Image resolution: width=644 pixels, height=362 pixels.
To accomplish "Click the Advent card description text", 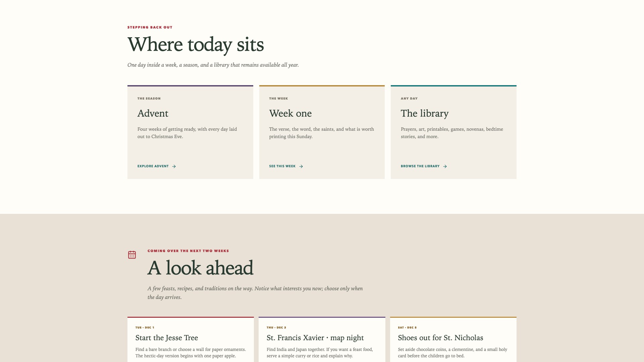I will point(187,133).
